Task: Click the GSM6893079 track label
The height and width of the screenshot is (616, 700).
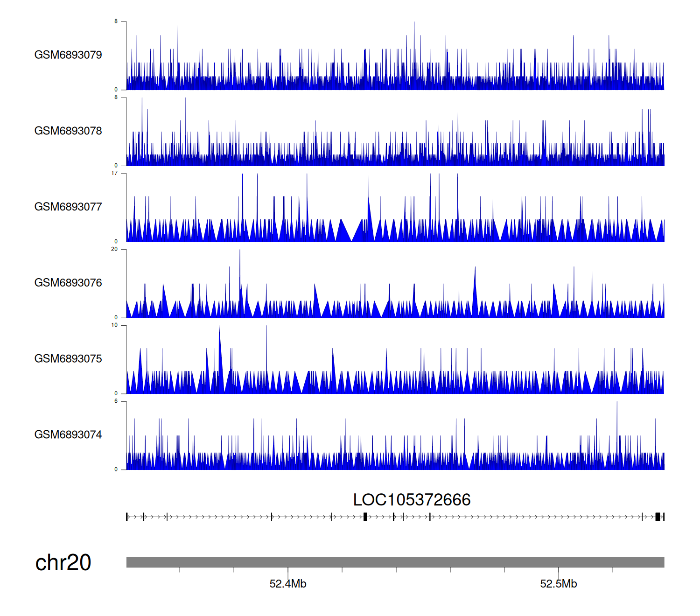Action: coord(68,55)
